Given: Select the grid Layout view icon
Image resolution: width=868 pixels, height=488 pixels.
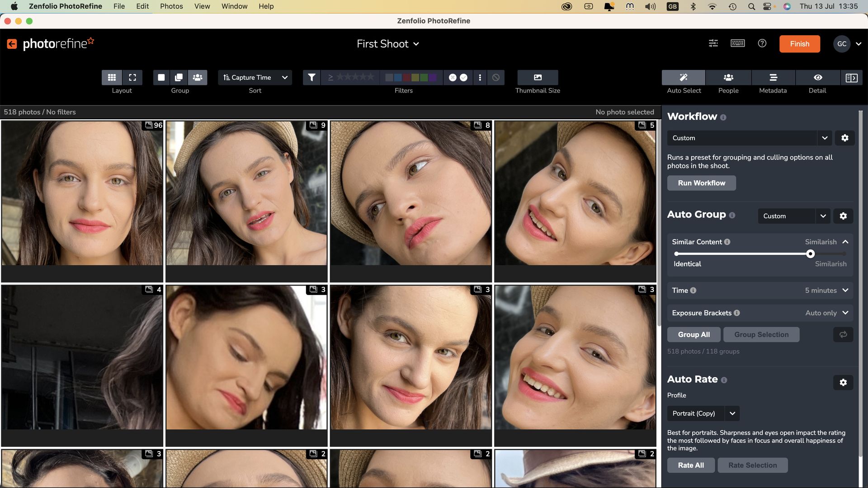Looking at the screenshot, I should click(111, 77).
